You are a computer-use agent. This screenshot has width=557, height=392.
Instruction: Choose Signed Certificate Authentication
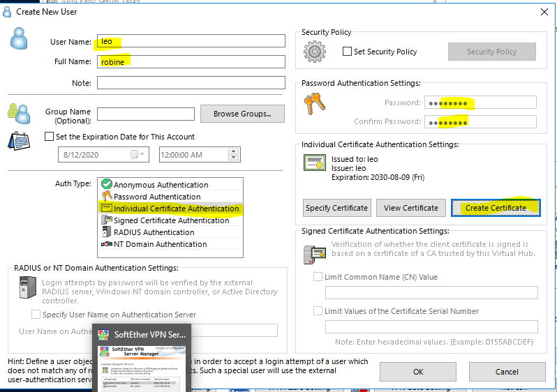click(x=170, y=220)
